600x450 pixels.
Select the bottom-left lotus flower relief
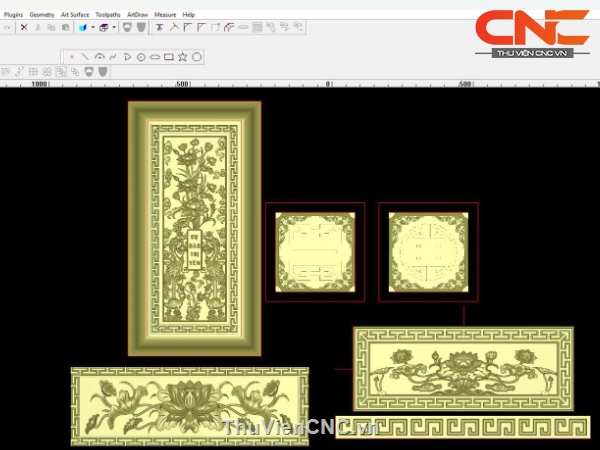tap(189, 405)
